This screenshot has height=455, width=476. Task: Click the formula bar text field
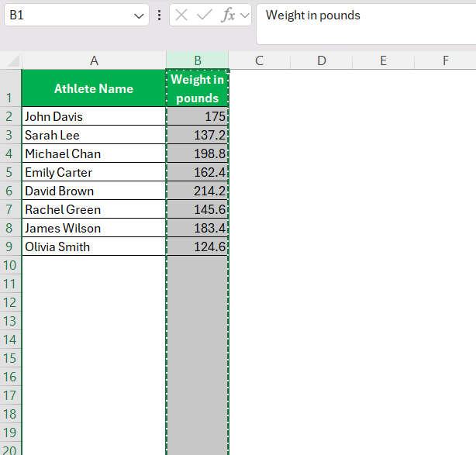(x=366, y=24)
